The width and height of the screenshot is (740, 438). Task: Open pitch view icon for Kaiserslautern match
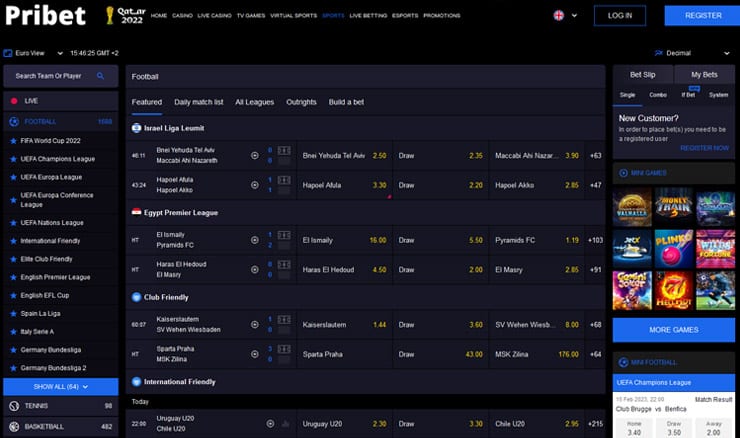click(284, 320)
